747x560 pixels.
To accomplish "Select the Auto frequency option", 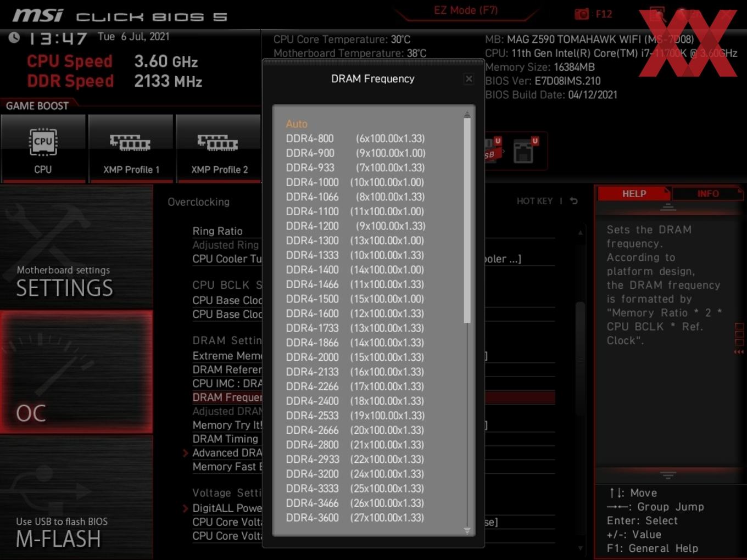I will pyautogui.click(x=297, y=124).
